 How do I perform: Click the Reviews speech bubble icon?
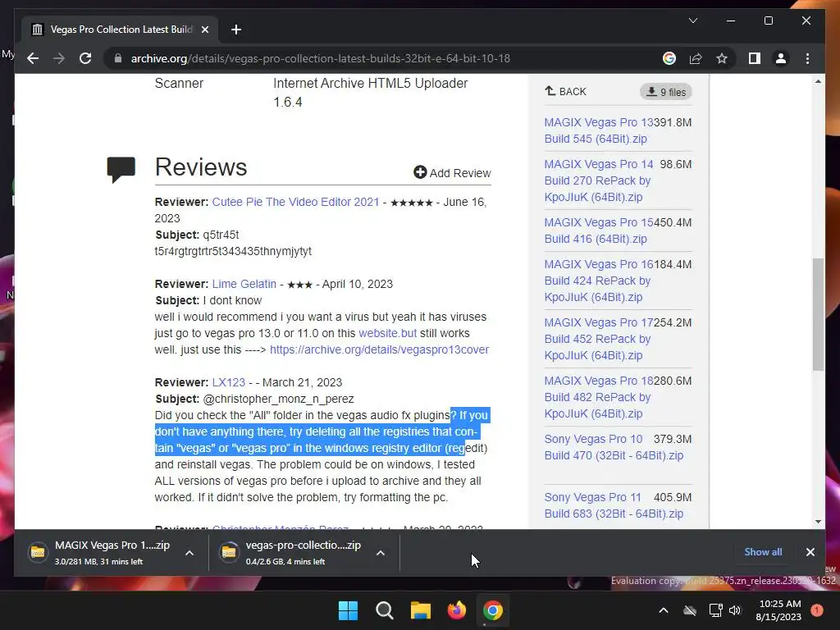pos(121,170)
